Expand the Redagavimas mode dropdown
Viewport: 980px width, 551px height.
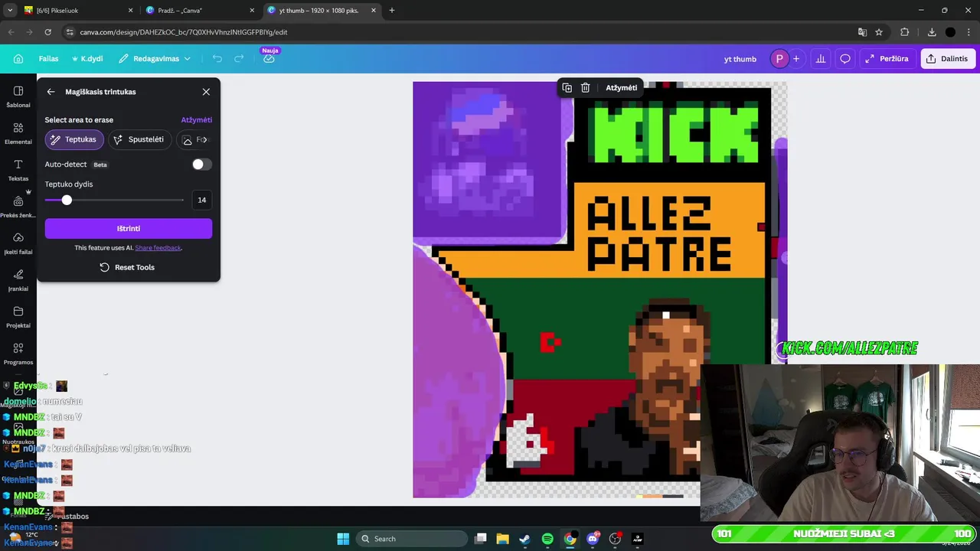click(155, 59)
